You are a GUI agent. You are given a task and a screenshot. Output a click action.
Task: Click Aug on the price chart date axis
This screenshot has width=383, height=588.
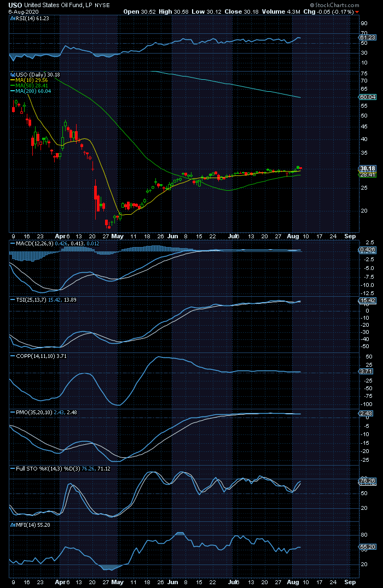[x=293, y=236]
